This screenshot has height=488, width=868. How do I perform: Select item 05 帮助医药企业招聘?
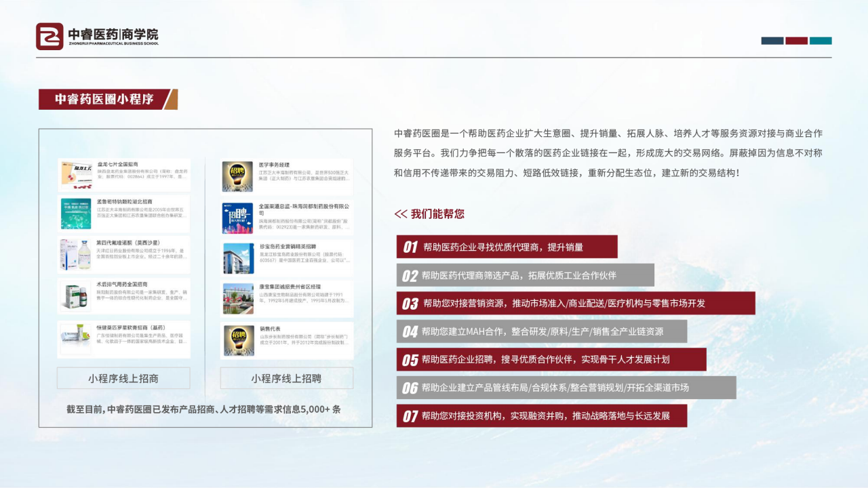(551, 359)
